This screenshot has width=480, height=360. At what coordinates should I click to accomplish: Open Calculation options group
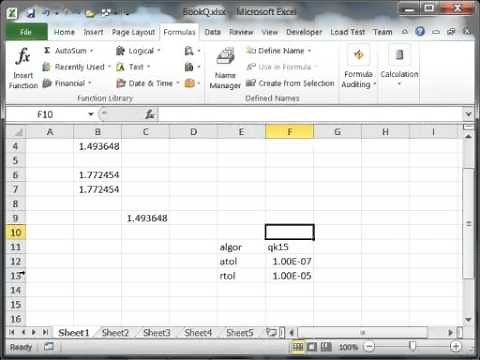click(399, 67)
